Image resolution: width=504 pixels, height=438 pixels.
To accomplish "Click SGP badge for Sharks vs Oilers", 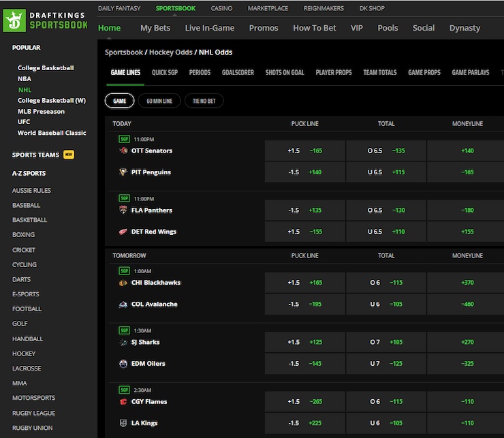I will tap(125, 330).
